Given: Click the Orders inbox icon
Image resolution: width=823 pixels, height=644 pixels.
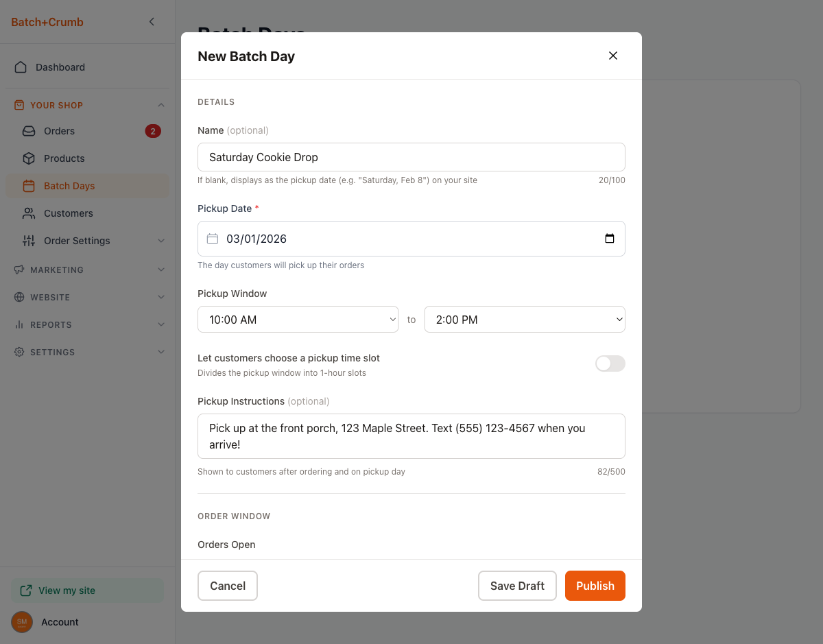Looking at the screenshot, I should pyautogui.click(x=29, y=131).
